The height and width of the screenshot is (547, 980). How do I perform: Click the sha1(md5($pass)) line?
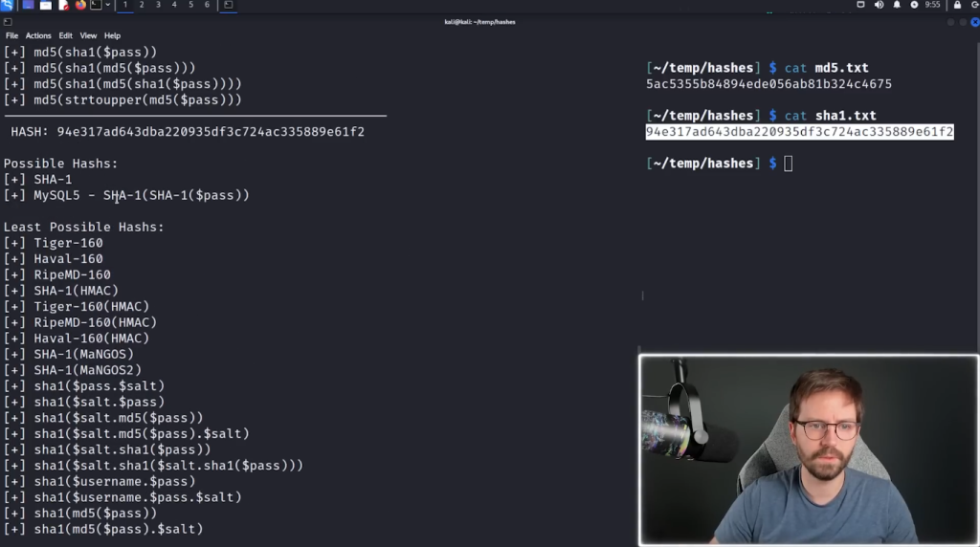click(80, 514)
